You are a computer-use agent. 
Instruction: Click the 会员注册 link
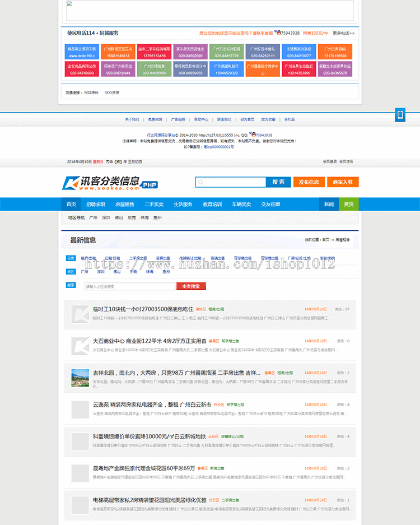pos(346,161)
